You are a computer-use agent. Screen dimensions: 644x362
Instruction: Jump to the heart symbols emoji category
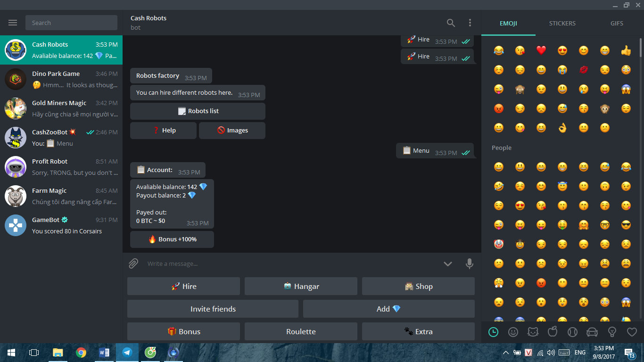pyautogui.click(x=632, y=332)
